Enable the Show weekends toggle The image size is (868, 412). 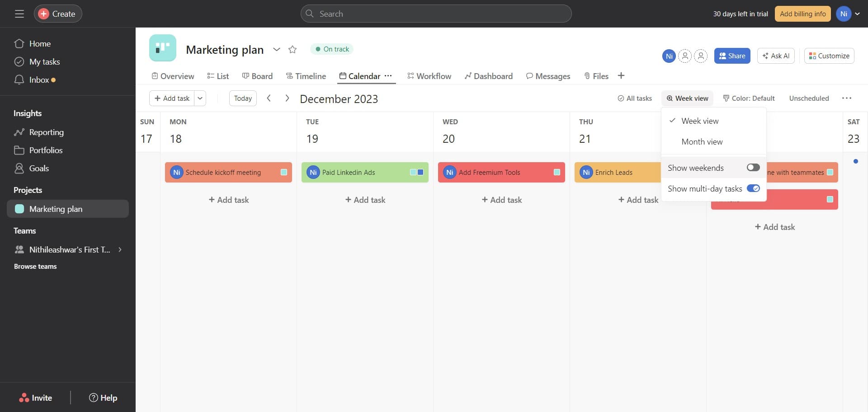click(x=753, y=167)
